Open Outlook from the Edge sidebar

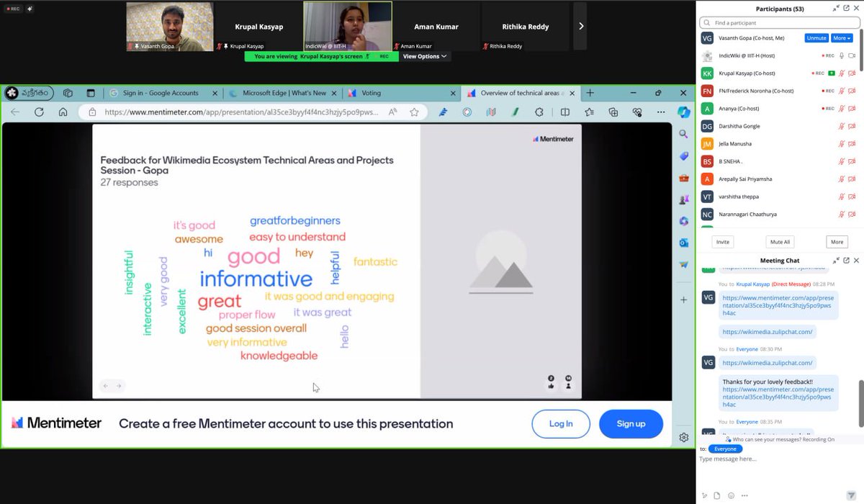tap(684, 243)
